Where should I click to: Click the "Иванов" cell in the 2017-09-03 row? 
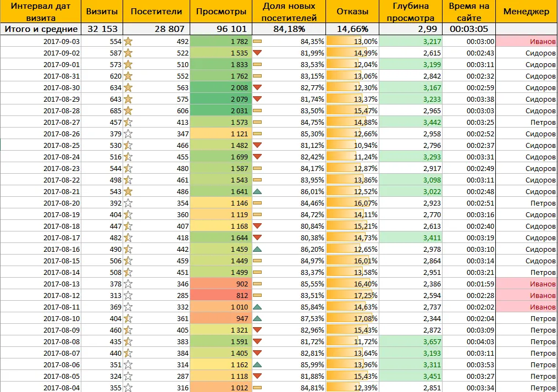(x=527, y=42)
